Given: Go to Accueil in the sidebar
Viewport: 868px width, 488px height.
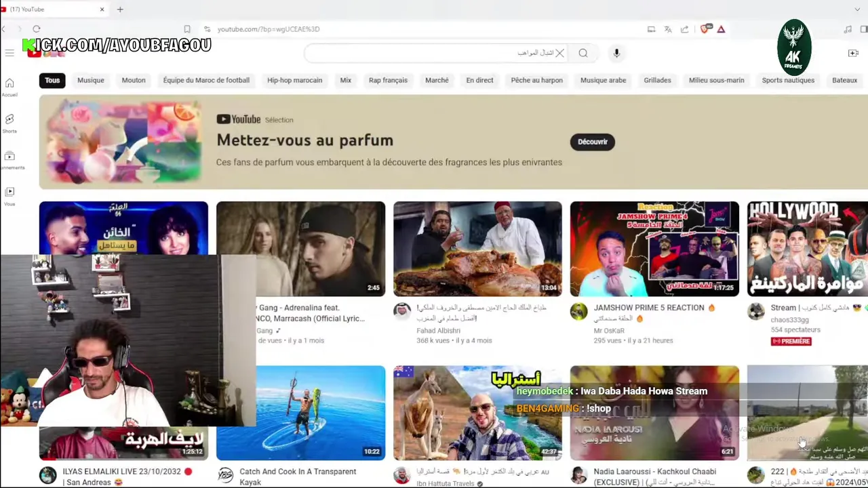Looking at the screenshot, I should (9, 87).
